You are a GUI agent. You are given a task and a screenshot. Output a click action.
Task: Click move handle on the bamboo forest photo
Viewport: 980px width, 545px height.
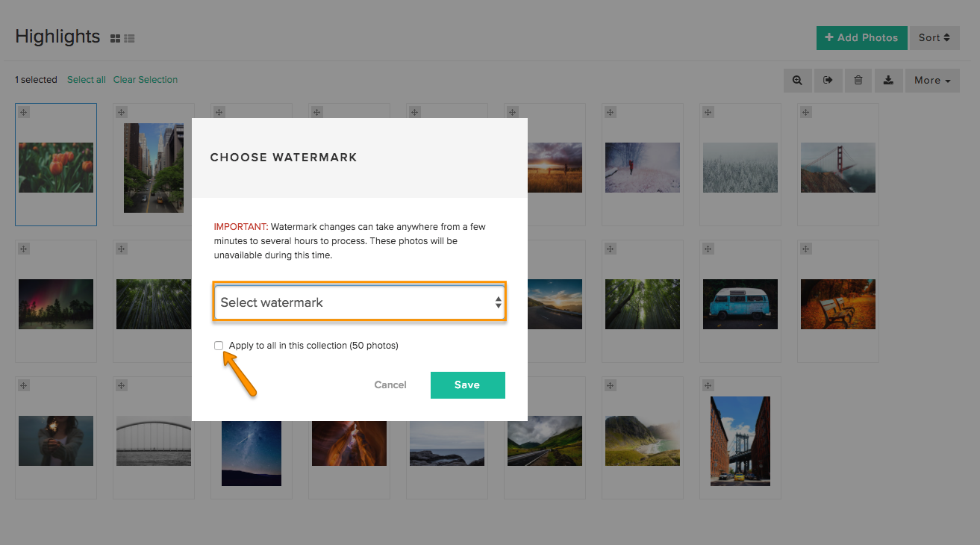tap(121, 249)
